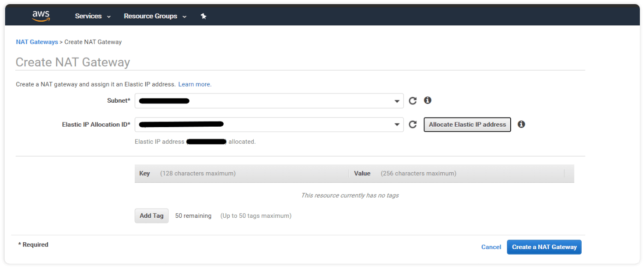Go back to NAT Gateways breadcrumb
This screenshot has height=268, width=644.
click(37, 42)
